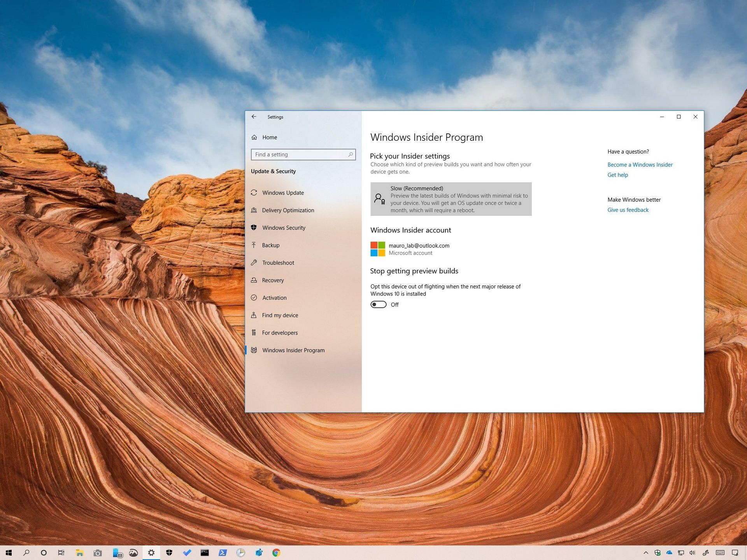Go to Settings Home
Image resolution: width=747 pixels, height=560 pixels.
(270, 137)
